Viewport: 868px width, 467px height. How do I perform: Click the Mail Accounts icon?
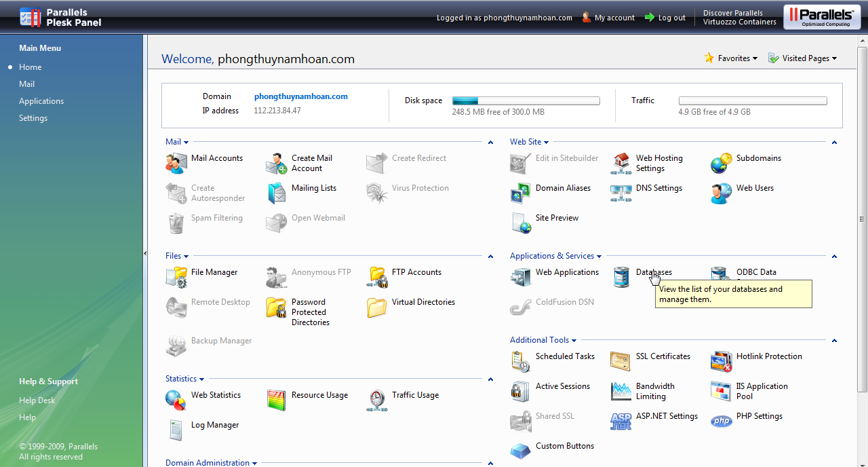coord(176,163)
